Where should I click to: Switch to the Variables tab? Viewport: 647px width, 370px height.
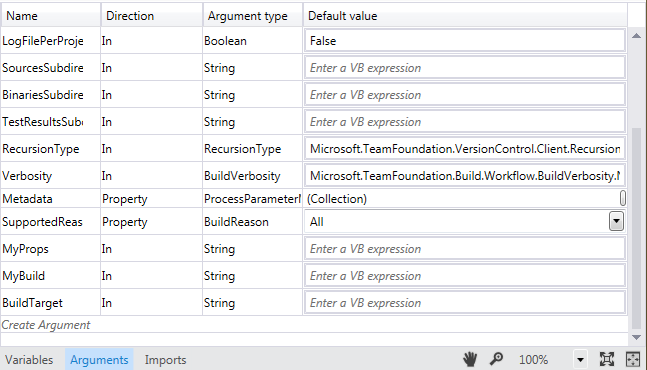(x=29, y=360)
